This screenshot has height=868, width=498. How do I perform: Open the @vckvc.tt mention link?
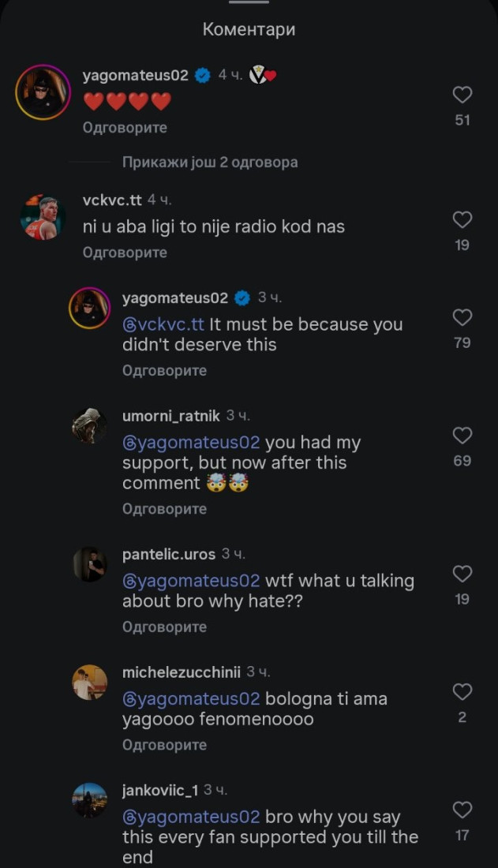click(163, 324)
